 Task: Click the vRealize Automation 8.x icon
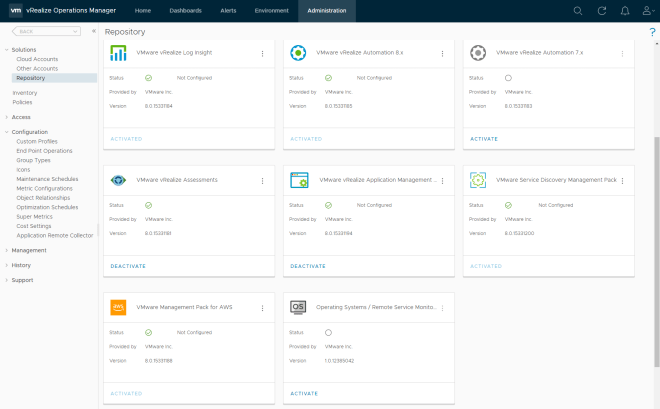(x=298, y=53)
